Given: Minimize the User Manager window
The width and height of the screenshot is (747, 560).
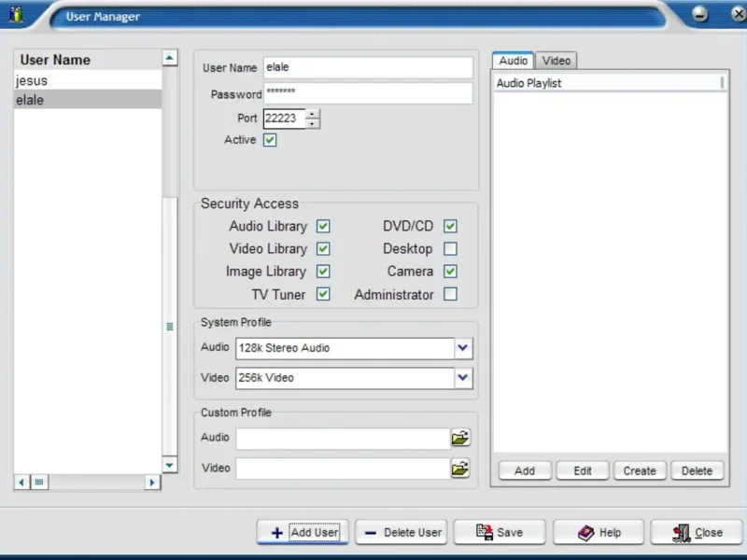Looking at the screenshot, I should click(x=699, y=14).
